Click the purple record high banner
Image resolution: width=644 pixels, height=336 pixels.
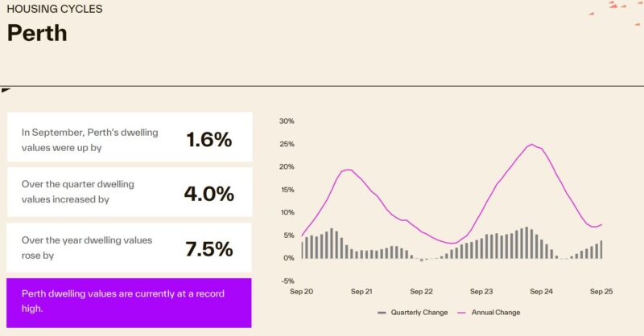tap(129, 301)
